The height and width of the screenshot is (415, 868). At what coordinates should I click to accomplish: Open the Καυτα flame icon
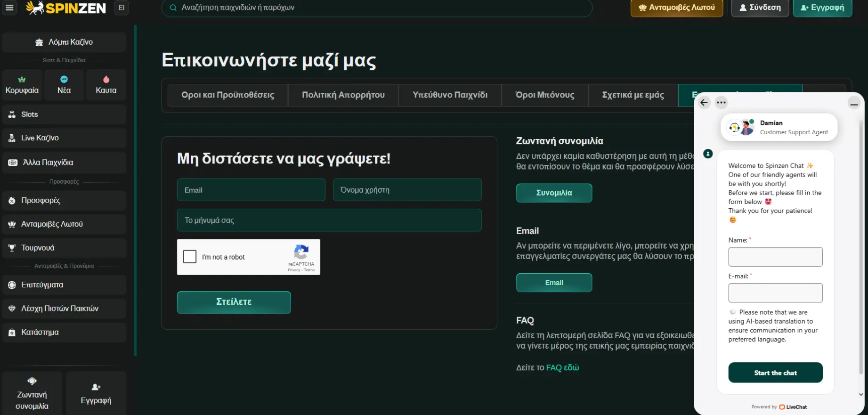106,79
